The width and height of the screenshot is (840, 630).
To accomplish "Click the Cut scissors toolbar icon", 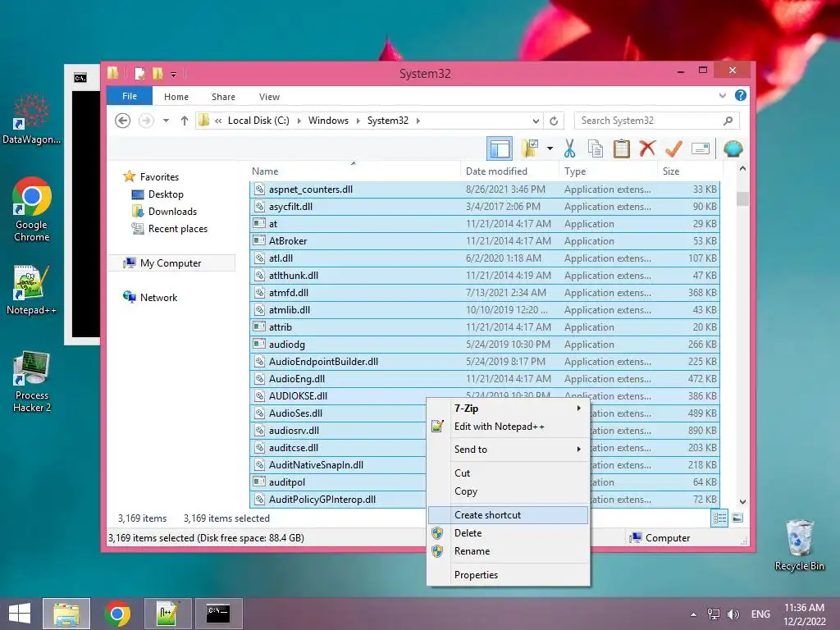I will point(569,148).
